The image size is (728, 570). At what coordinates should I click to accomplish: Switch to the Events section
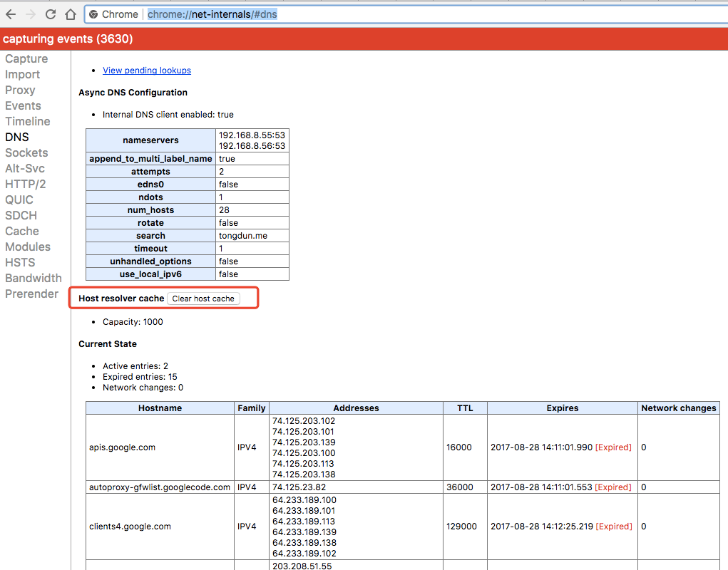click(x=23, y=105)
